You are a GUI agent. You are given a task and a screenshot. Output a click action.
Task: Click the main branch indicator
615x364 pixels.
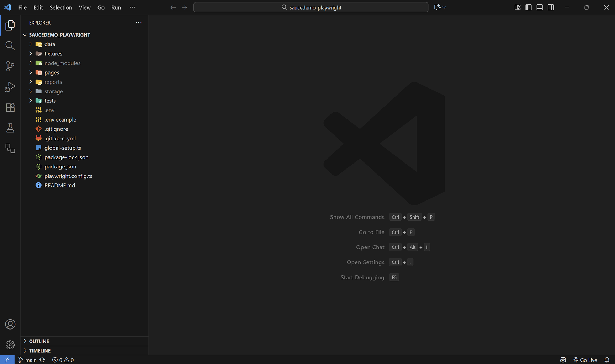(28, 360)
